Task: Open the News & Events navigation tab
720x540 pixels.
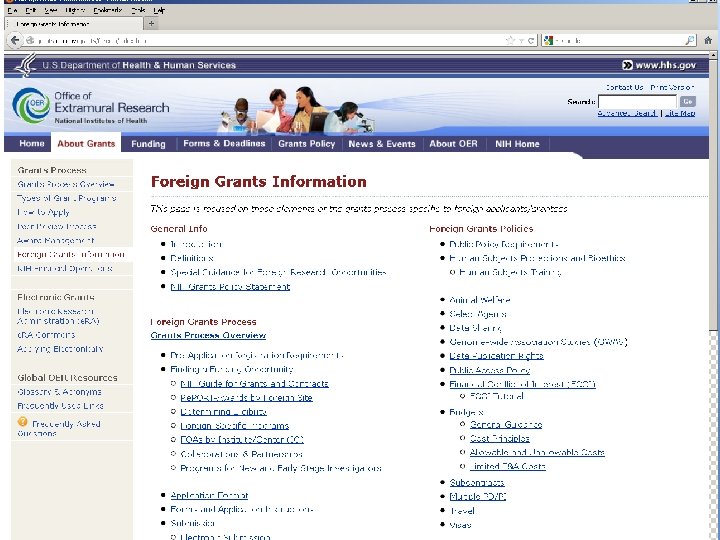Action: coord(382,144)
